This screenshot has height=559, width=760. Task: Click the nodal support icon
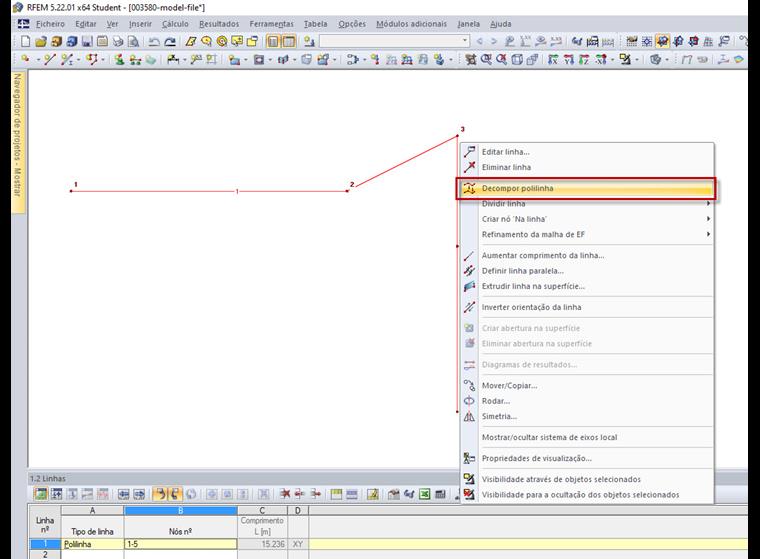[x=119, y=60]
